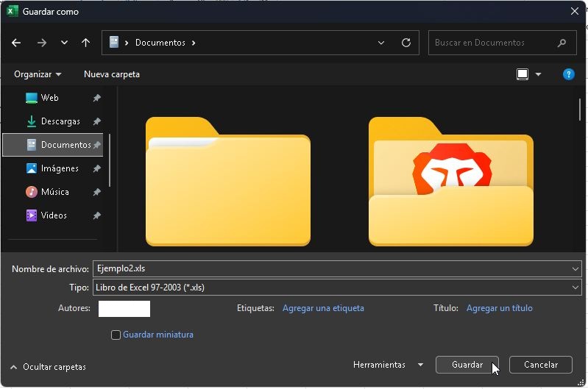Click Agregar una etiqueta link

323,308
